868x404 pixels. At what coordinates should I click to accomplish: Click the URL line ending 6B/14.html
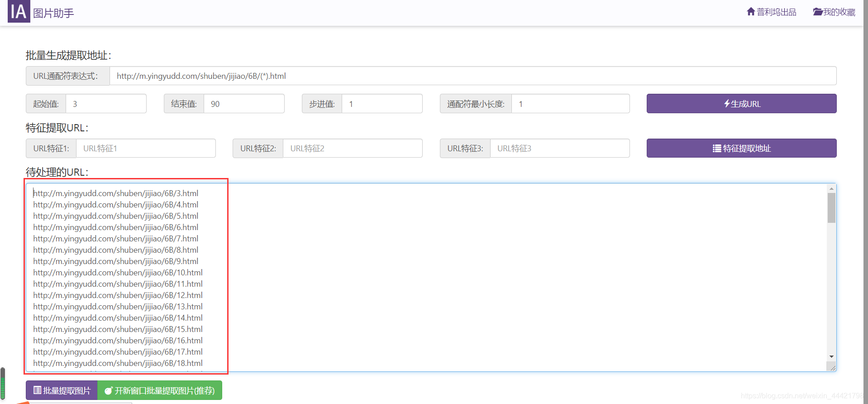(118, 318)
